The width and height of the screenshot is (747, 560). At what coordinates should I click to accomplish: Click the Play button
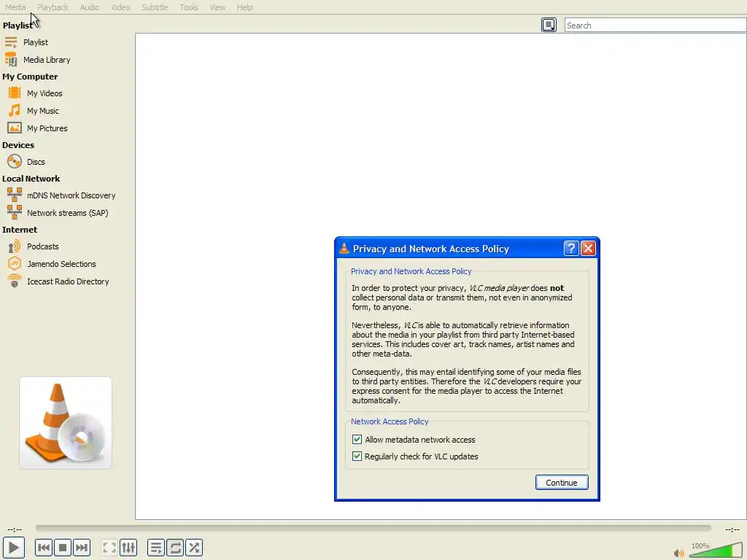[x=14, y=548]
